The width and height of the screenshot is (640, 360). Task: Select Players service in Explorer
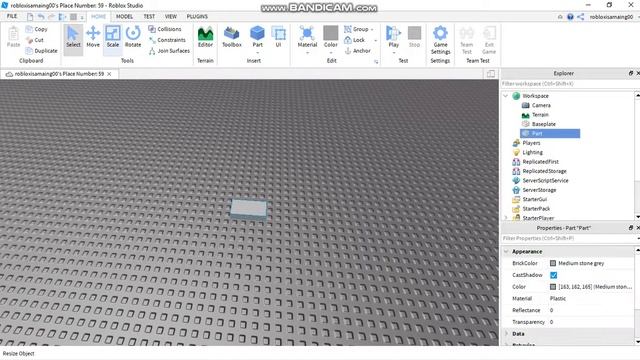coord(527,143)
